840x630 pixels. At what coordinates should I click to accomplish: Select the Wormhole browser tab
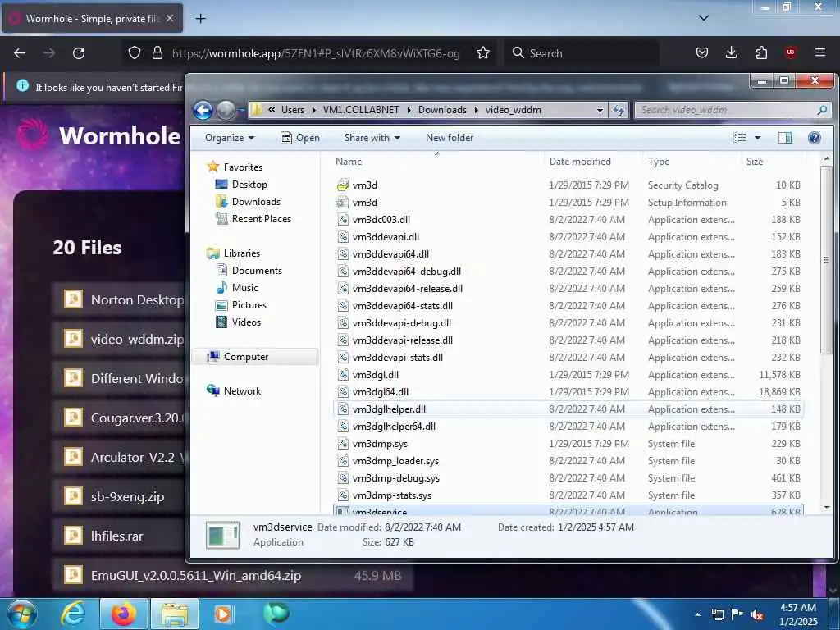tap(92, 18)
